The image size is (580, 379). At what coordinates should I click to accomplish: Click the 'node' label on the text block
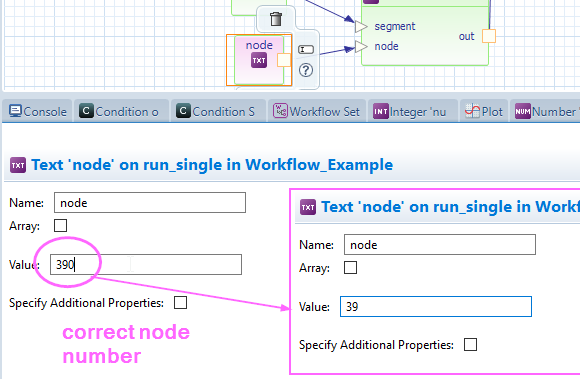(x=259, y=45)
